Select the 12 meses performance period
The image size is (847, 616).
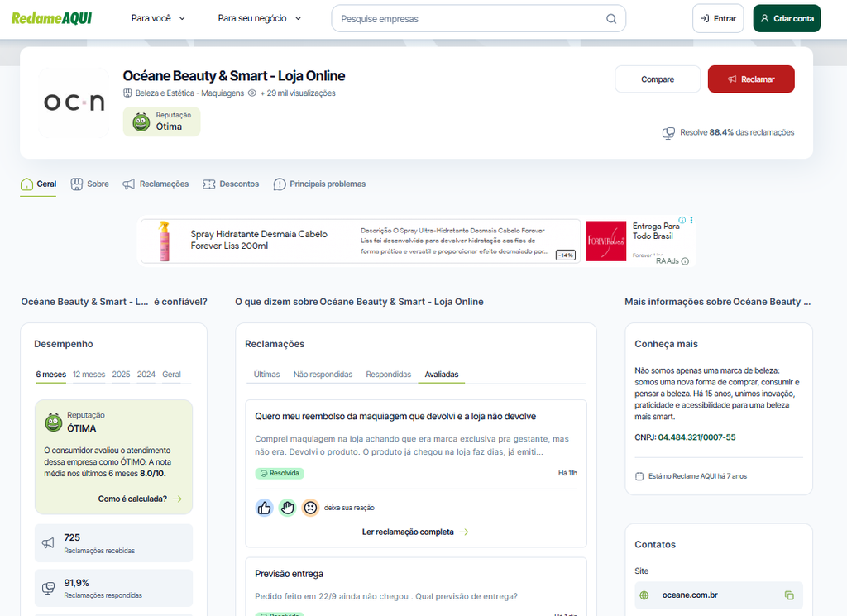(x=89, y=374)
